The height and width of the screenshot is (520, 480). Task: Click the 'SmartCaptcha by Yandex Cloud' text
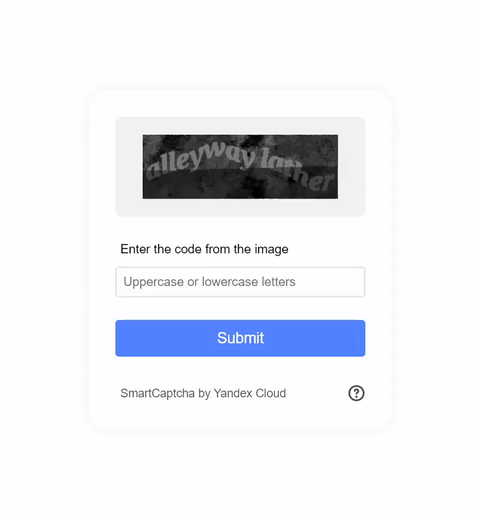pyautogui.click(x=203, y=393)
